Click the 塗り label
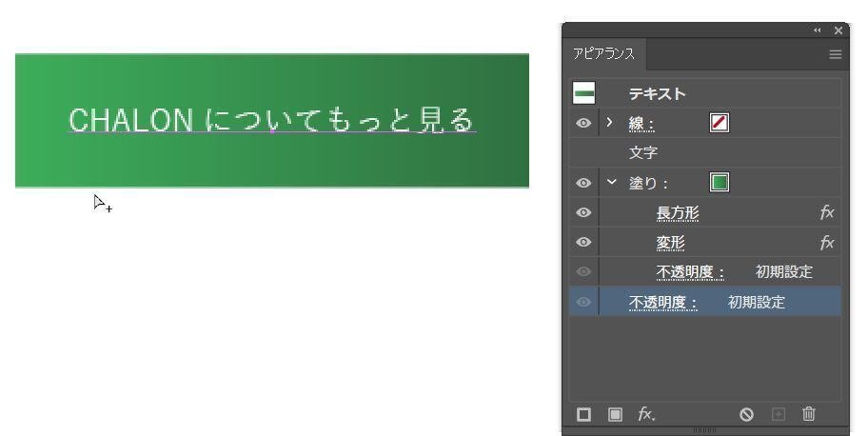Screen dimensions: 868x436 click(648, 183)
